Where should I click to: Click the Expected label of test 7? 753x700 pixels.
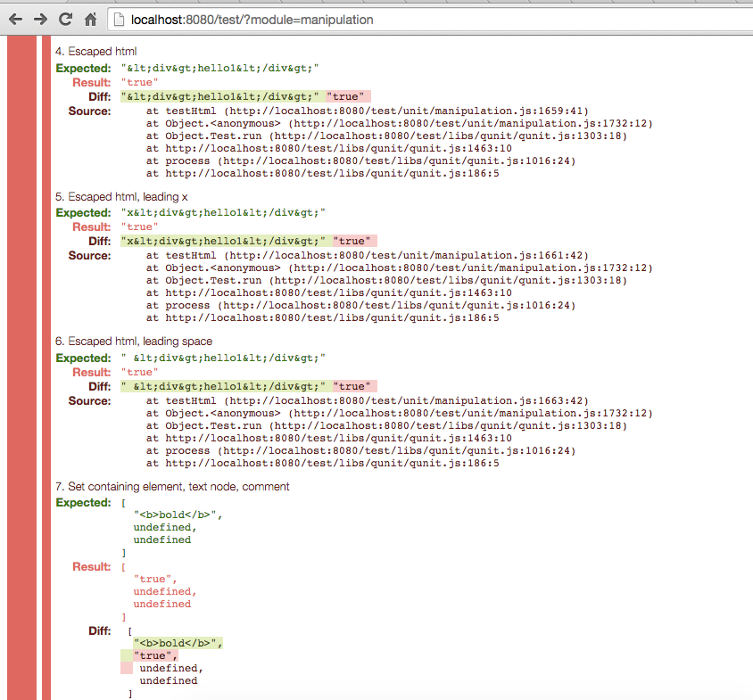pyautogui.click(x=84, y=503)
